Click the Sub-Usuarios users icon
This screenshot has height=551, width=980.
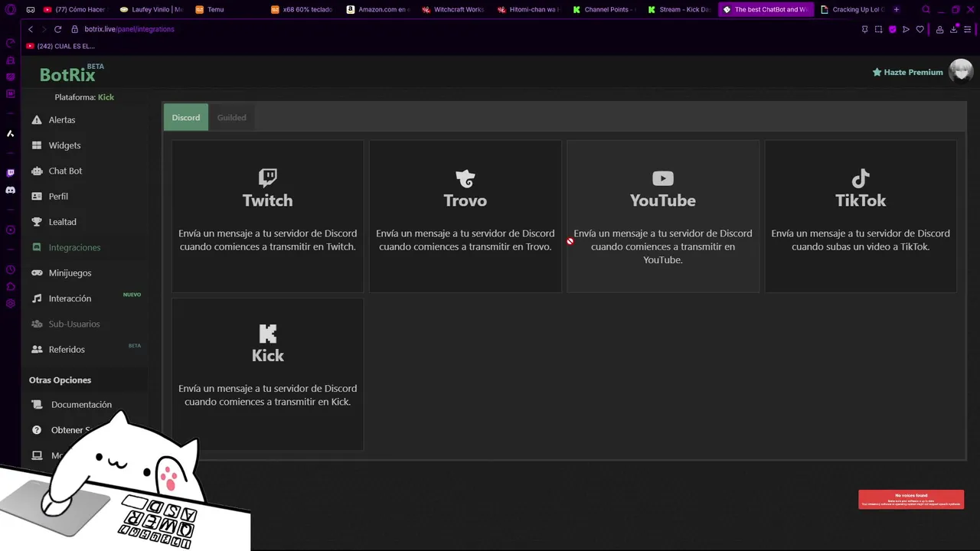pyautogui.click(x=37, y=324)
